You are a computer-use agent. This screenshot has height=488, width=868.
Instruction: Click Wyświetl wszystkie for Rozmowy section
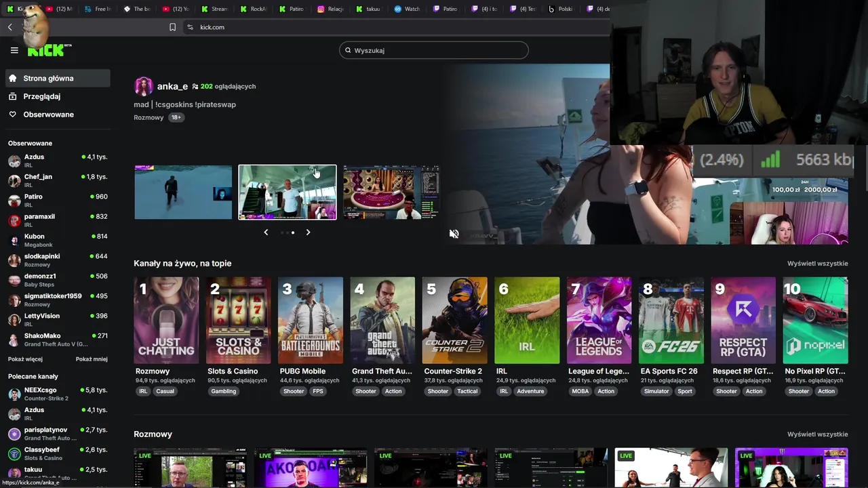coord(817,434)
